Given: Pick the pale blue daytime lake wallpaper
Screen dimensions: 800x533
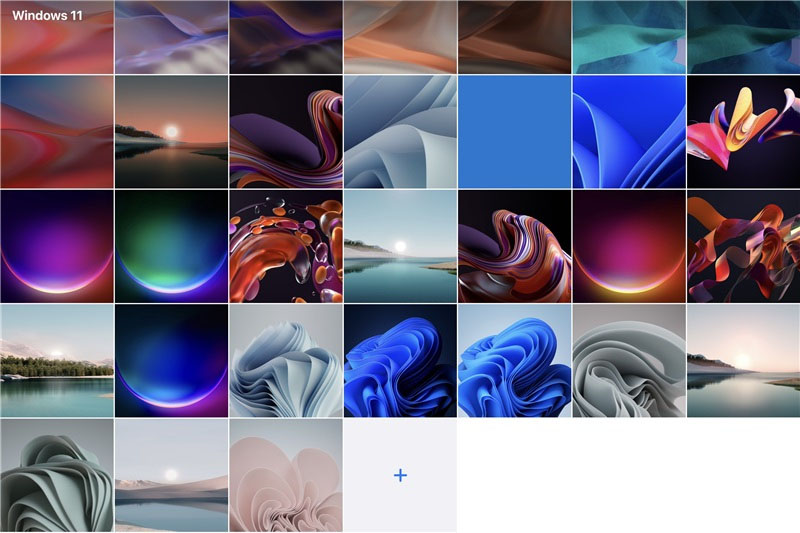Looking at the screenshot, I should click(400, 246).
